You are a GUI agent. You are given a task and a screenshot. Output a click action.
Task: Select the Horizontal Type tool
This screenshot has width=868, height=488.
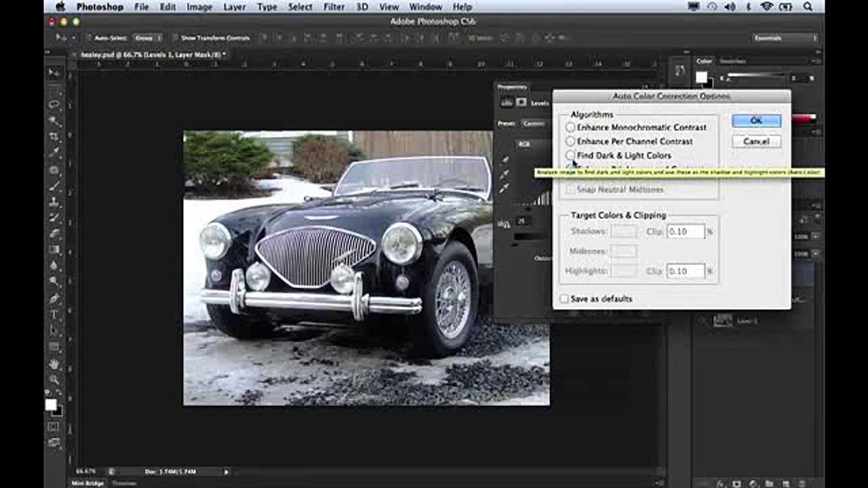pos(54,314)
